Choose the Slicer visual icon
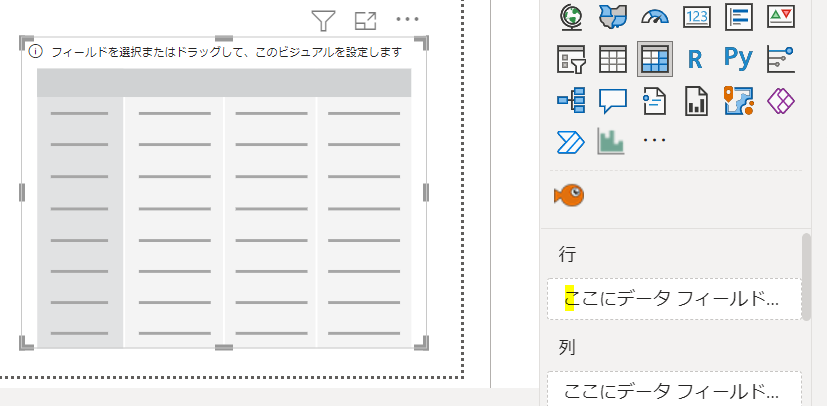Screen dimensions: 827x406 coord(570,59)
